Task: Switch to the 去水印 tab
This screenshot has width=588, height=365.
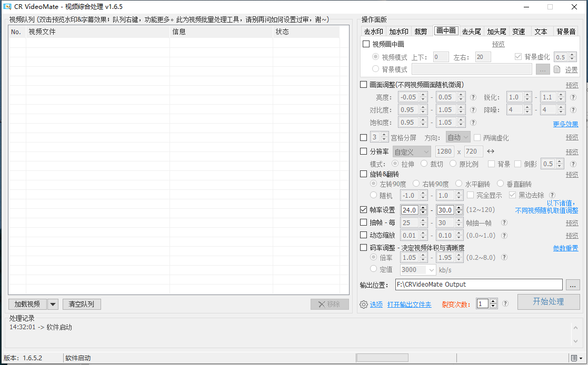Action: (374, 32)
